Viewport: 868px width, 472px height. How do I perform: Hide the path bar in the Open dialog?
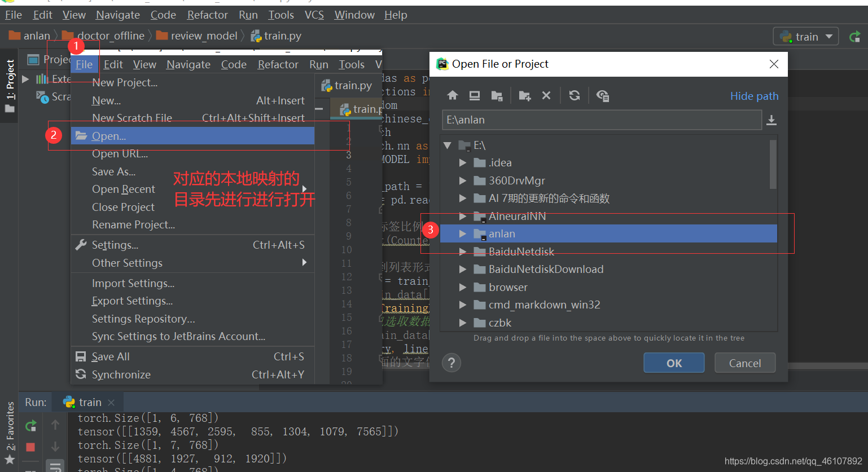pyautogui.click(x=754, y=96)
